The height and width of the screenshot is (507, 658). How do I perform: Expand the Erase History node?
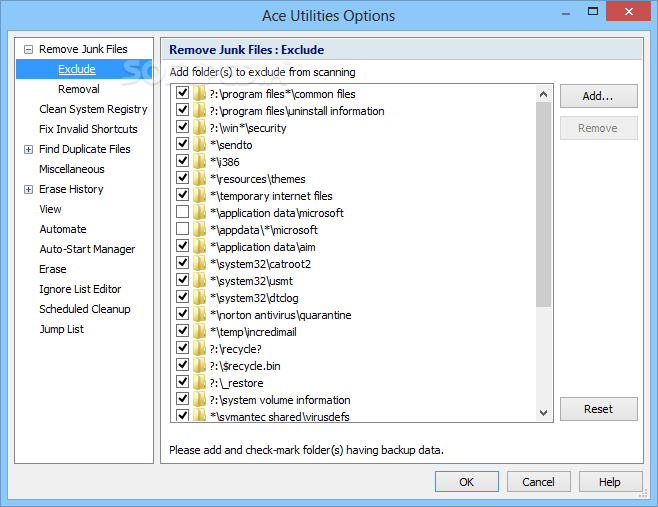click(28, 190)
